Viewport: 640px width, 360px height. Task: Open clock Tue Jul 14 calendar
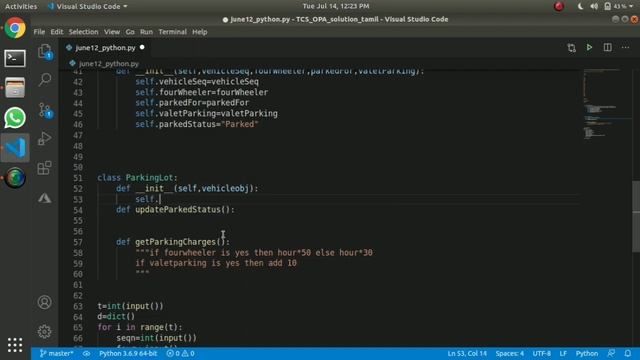click(x=336, y=6)
